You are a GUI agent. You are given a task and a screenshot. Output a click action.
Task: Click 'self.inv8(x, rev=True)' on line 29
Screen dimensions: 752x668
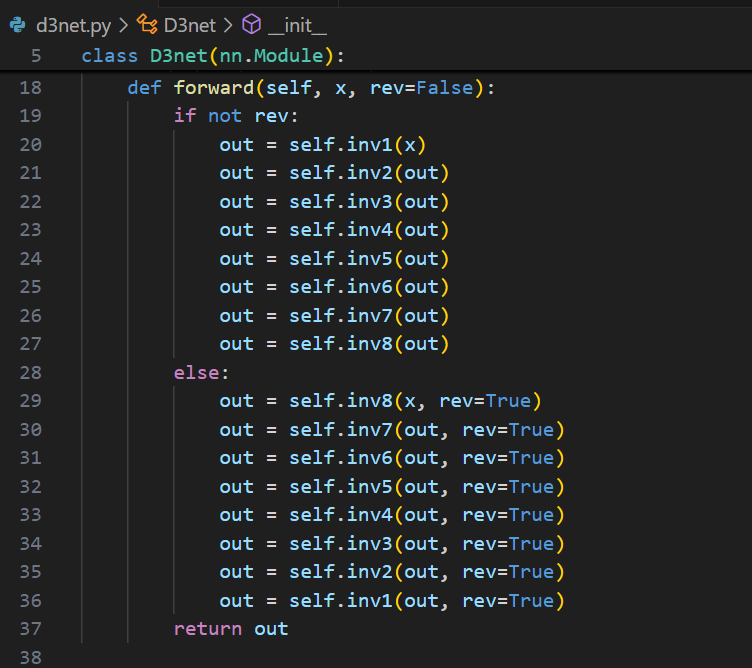[x=415, y=401]
